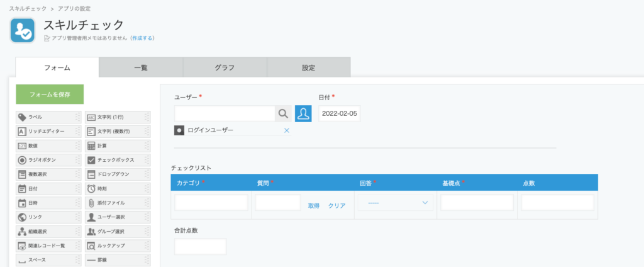
Task: Select the ドロップダウン field item
Action: 118,174
